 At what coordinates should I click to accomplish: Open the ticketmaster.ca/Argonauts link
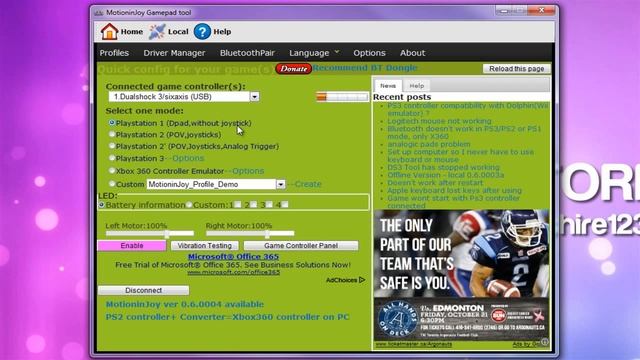tap(413, 344)
